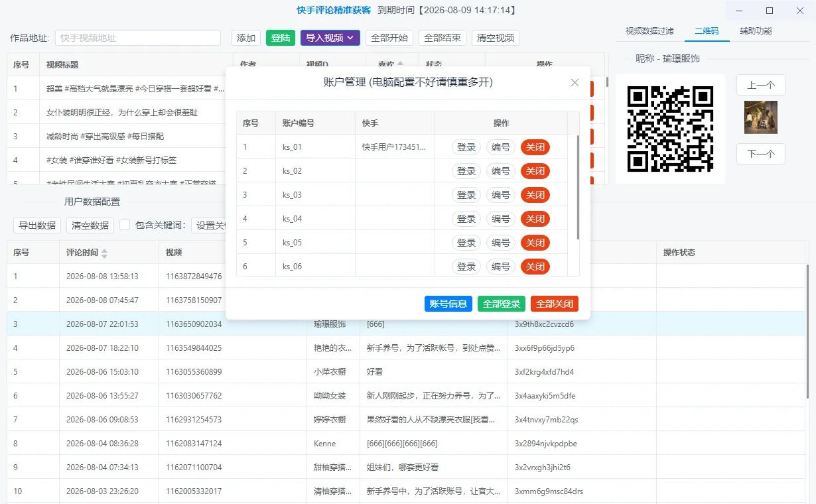Click the green 登陆 button
The image size is (816, 504).
281,38
